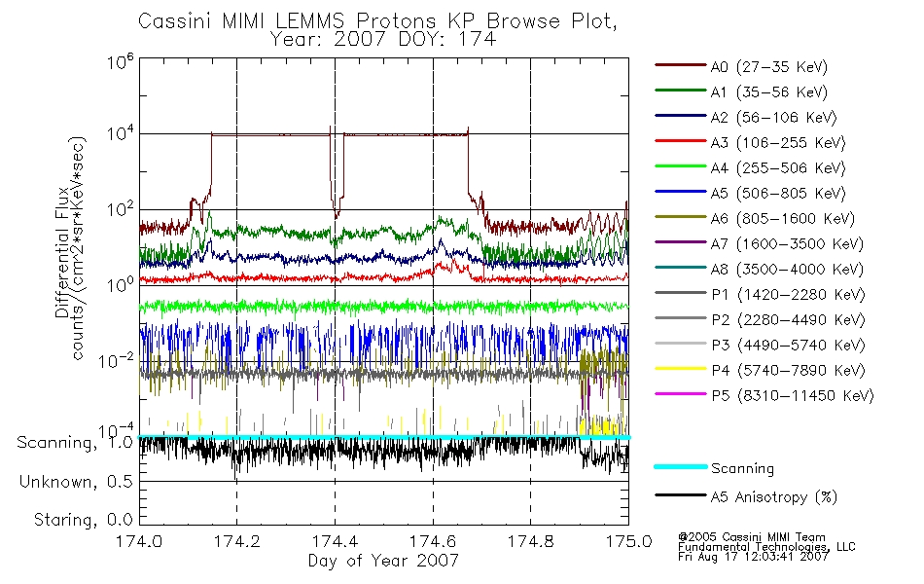Click the 'Differential Flux' y-axis title
This screenshot has width=924, height=584.
click(62, 252)
